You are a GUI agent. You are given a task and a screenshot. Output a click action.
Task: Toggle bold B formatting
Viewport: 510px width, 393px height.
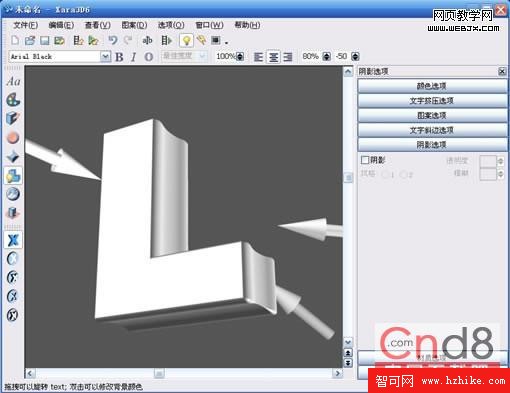(119, 57)
